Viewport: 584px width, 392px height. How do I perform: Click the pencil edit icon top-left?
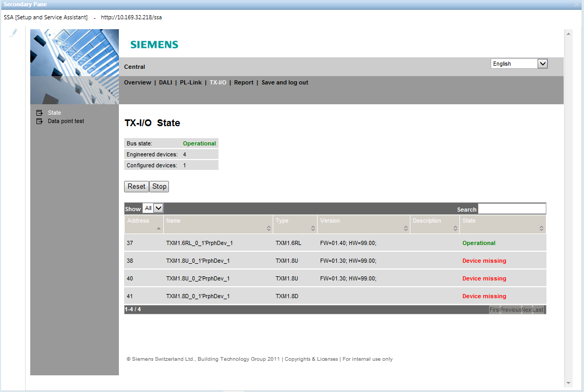point(13,33)
